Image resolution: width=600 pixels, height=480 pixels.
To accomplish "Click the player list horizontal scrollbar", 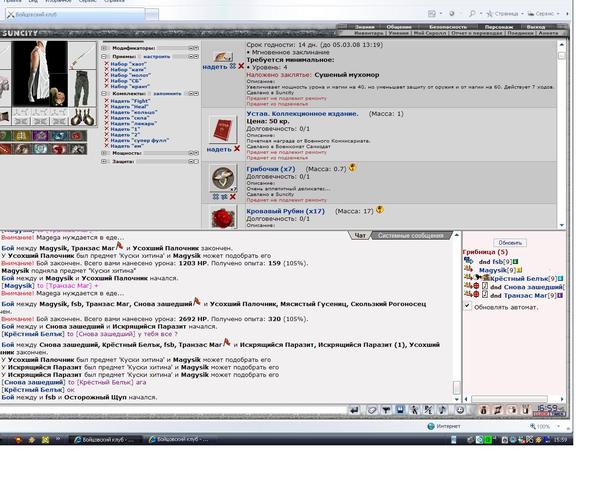I will click(509, 399).
